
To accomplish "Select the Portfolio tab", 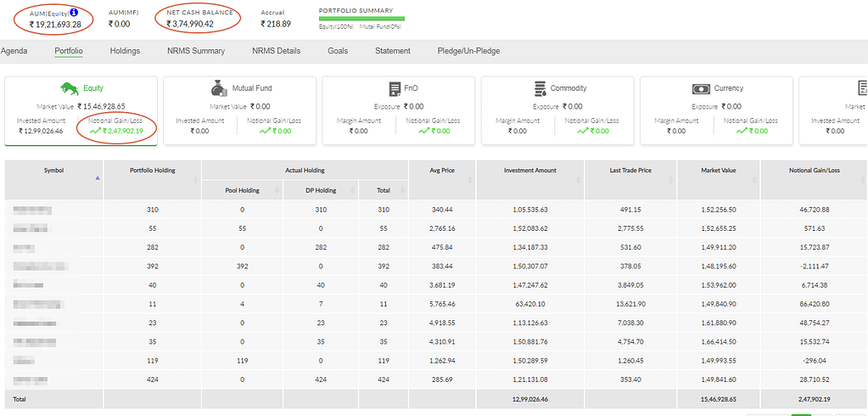I will pyautogui.click(x=69, y=51).
